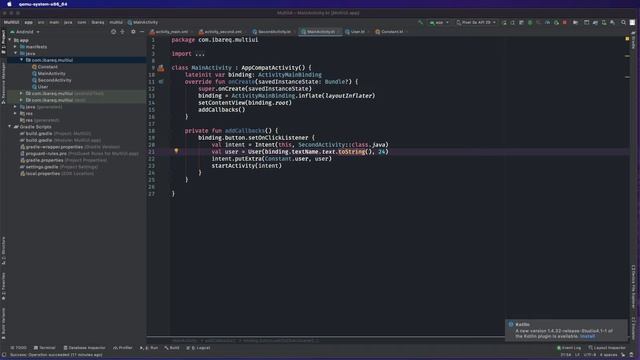Image resolution: width=640 pixels, height=360 pixels.
Task: Click the class gutter icon on line 9
Action: coord(161,68)
